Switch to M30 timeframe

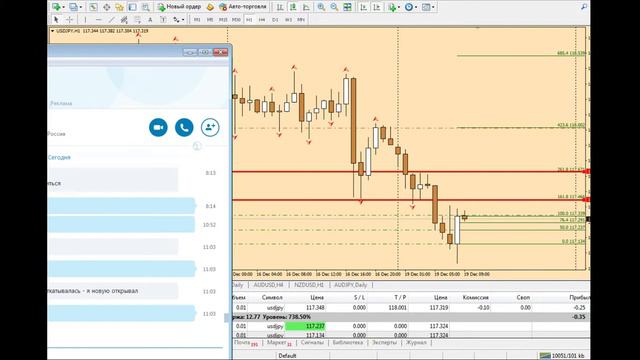(236, 20)
